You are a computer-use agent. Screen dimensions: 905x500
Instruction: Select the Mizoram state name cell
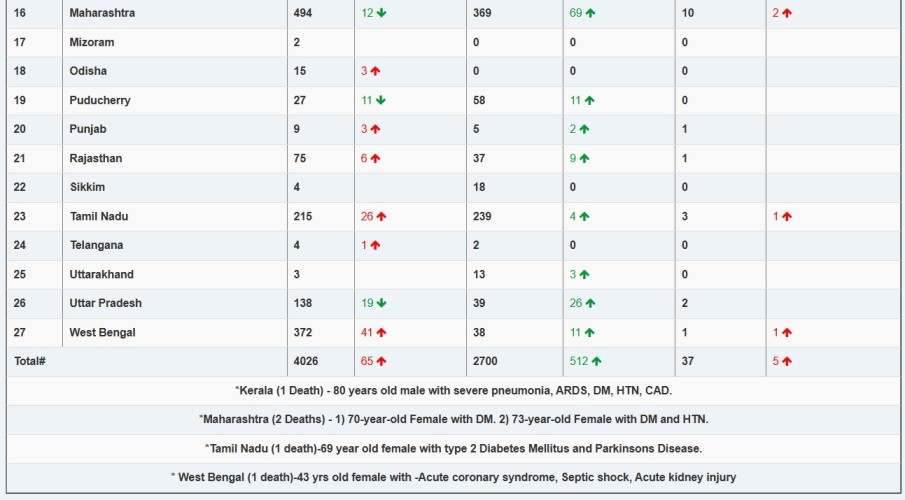coord(92,42)
